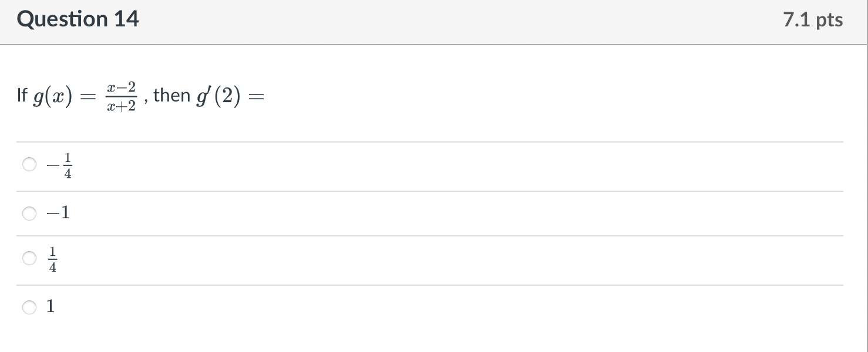
Task: Click the answer text reading 1
Action: pos(51,306)
